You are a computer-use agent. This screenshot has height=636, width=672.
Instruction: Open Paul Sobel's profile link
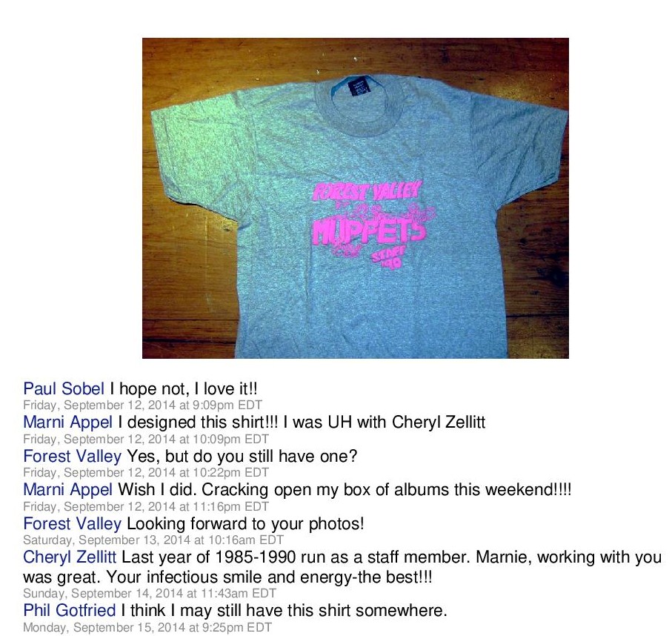(64, 388)
